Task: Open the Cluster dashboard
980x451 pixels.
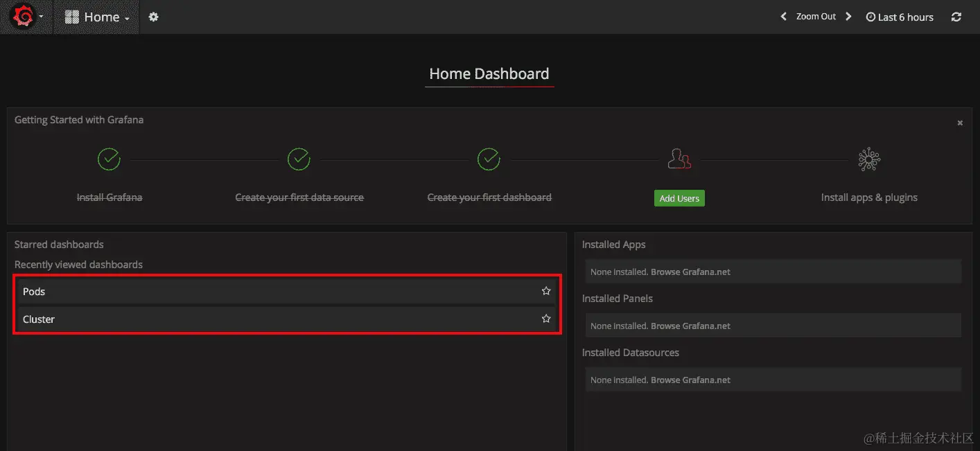Action: tap(286, 319)
